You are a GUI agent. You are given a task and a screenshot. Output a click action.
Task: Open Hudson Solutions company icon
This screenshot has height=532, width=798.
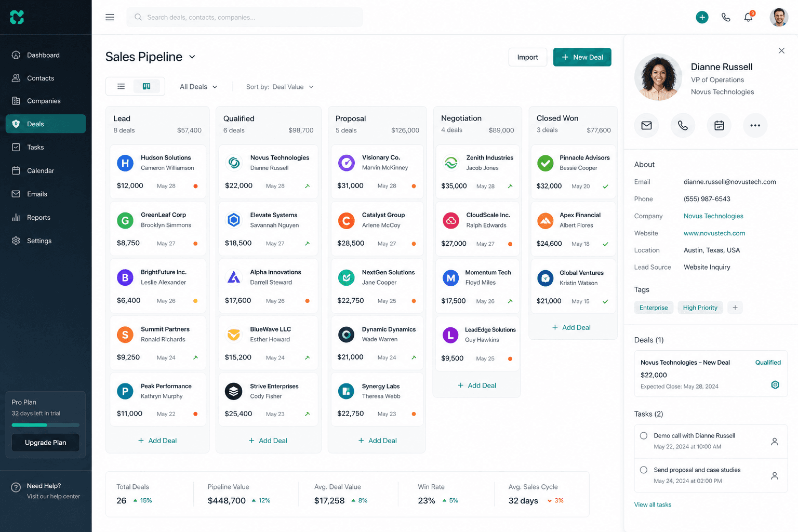pyautogui.click(x=125, y=163)
